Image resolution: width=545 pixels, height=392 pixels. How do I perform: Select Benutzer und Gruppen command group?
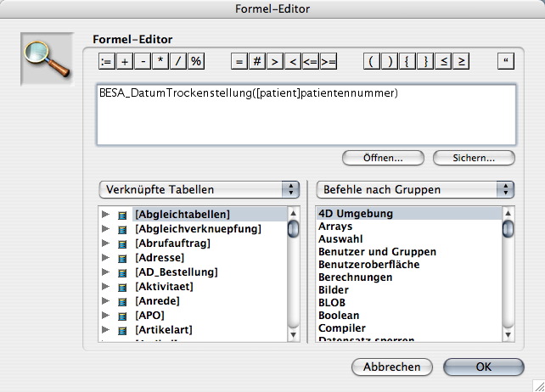377,252
